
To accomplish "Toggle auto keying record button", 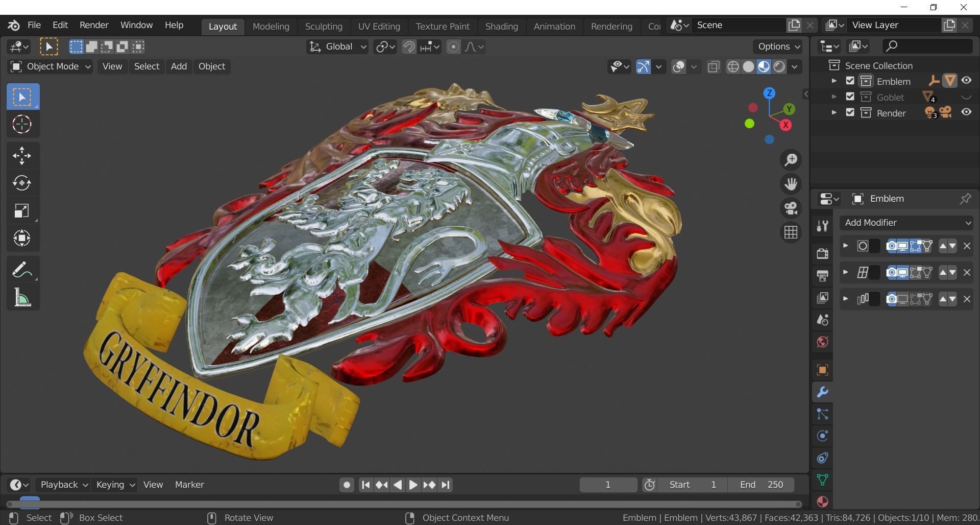I will [x=347, y=485].
